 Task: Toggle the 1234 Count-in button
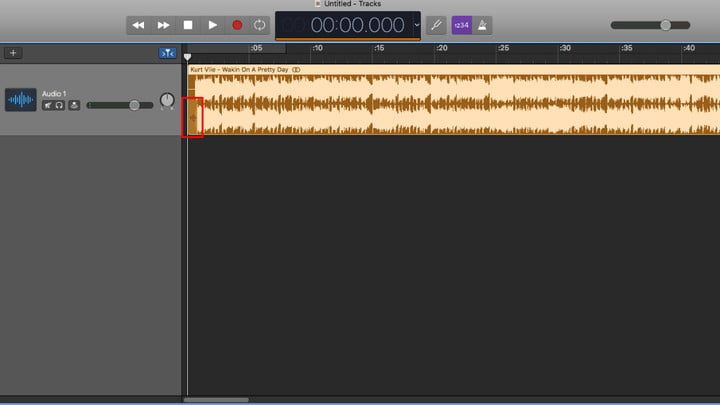[461, 24]
